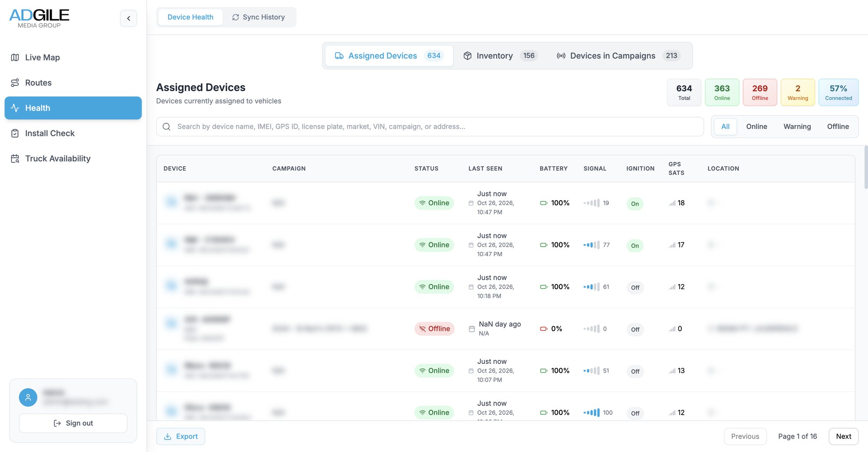
Task: Open the Devices in Campaigns tab
Action: click(x=618, y=56)
